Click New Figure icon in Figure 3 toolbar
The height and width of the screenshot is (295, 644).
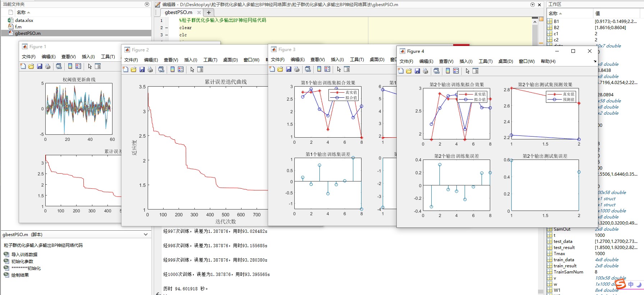(272, 69)
